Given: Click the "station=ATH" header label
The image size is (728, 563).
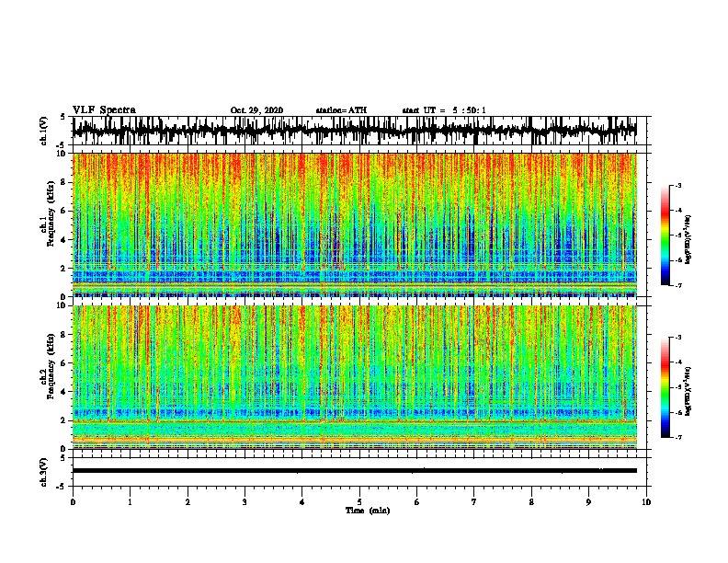Looking at the screenshot, I should pos(341,110).
